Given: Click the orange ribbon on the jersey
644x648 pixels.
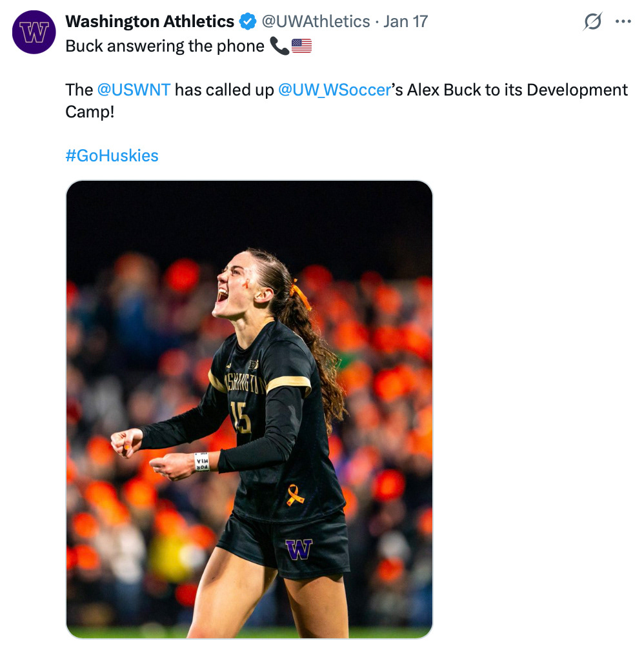Looking at the screenshot, I should click(296, 494).
